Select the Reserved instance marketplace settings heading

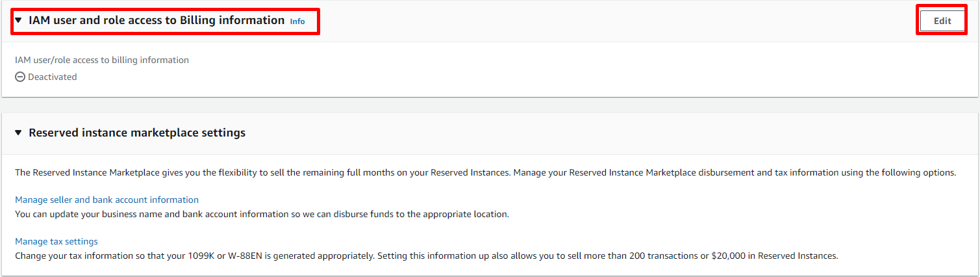[137, 133]
